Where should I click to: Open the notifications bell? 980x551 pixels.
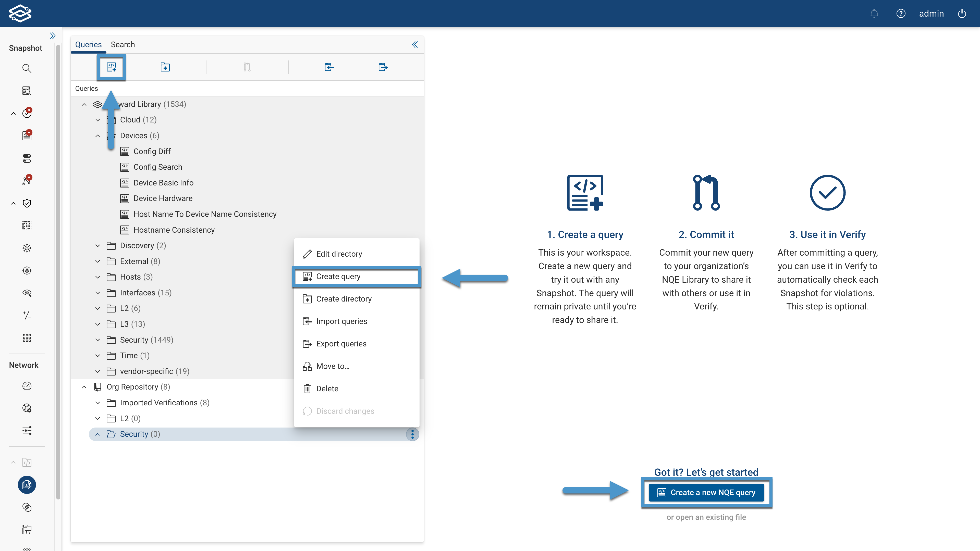click(874, 14)
